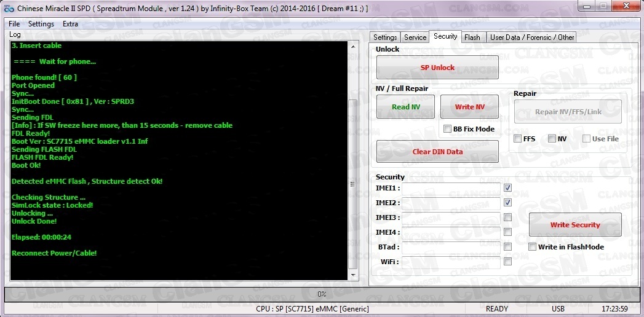Click the Clear DIN Data button
Screen dimensions: 644x317
[x=437, y=152]
